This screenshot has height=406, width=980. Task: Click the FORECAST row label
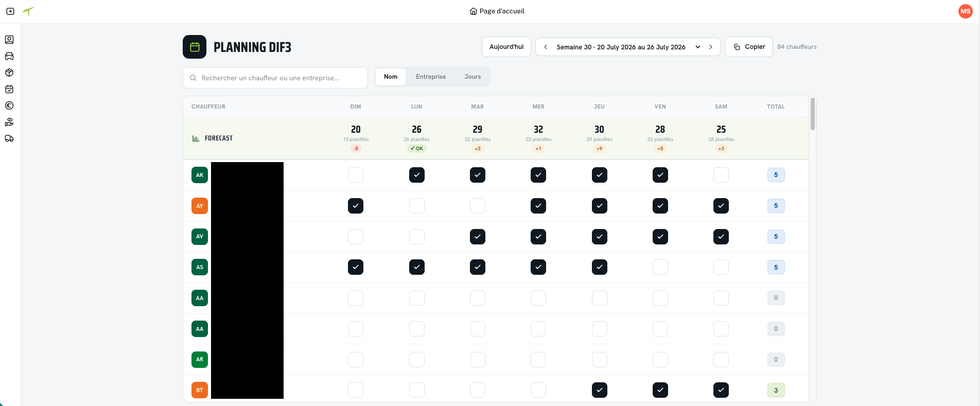coord(219,138)
